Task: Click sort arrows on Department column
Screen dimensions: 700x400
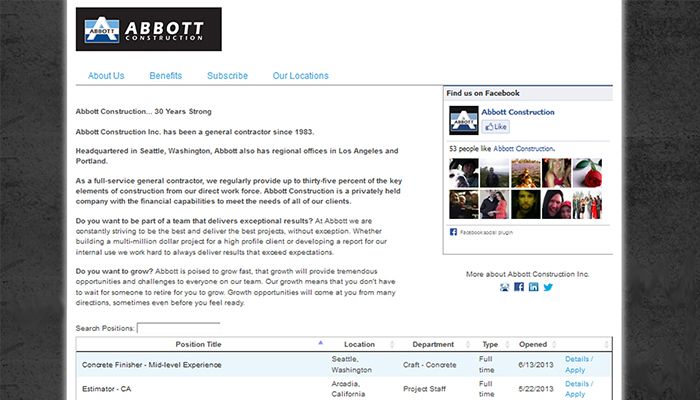Action: (468, 344)
